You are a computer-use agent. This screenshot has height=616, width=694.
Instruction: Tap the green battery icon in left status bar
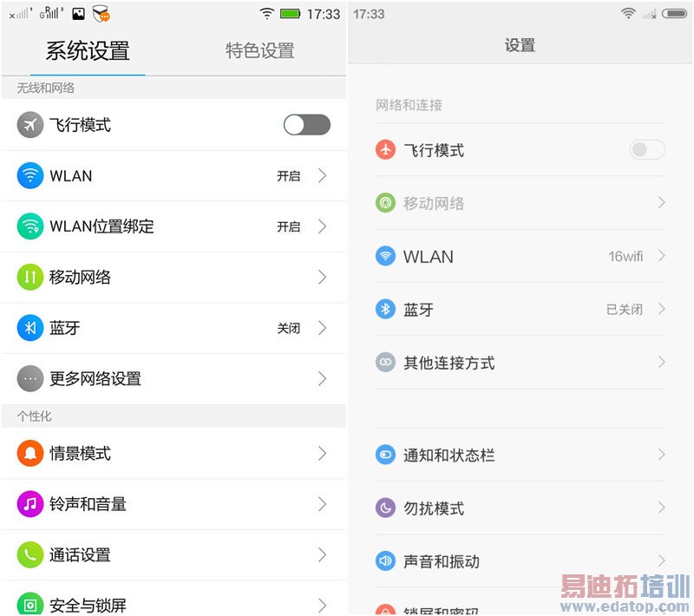[290, 14]
